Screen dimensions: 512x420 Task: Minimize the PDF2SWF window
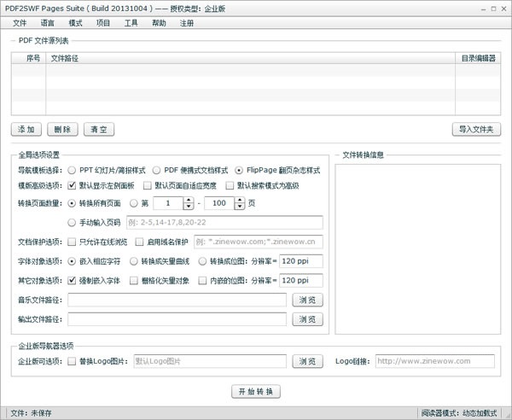click(x=483, y=9)
